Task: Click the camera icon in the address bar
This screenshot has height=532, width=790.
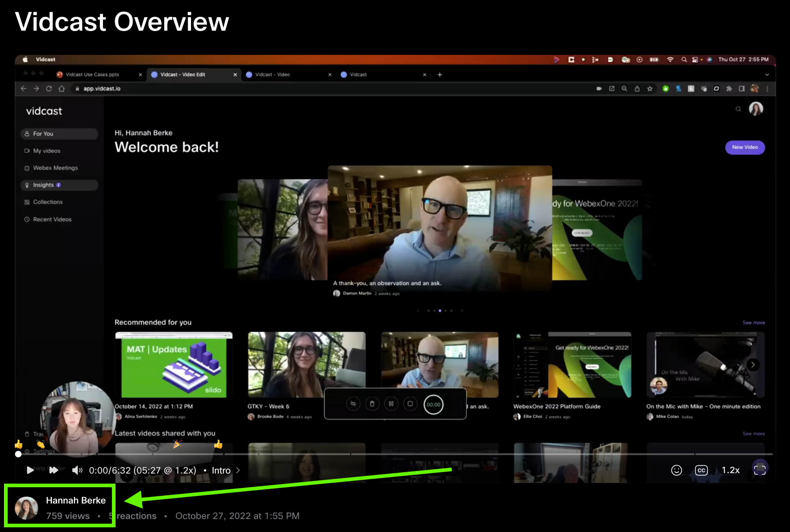Action: tap(599, 89)
